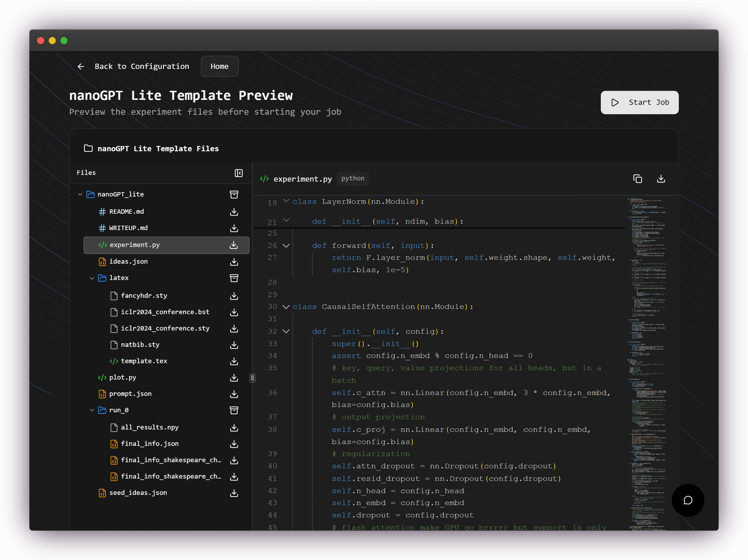The image size is (748, 560).
Task: Fold the CausalSelfAttention class definition
Action: tap(286, 307)
